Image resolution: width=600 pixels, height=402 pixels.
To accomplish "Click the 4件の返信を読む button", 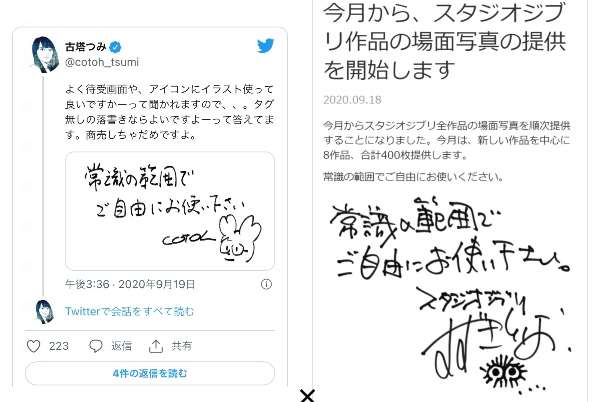I will pos(150,373).
